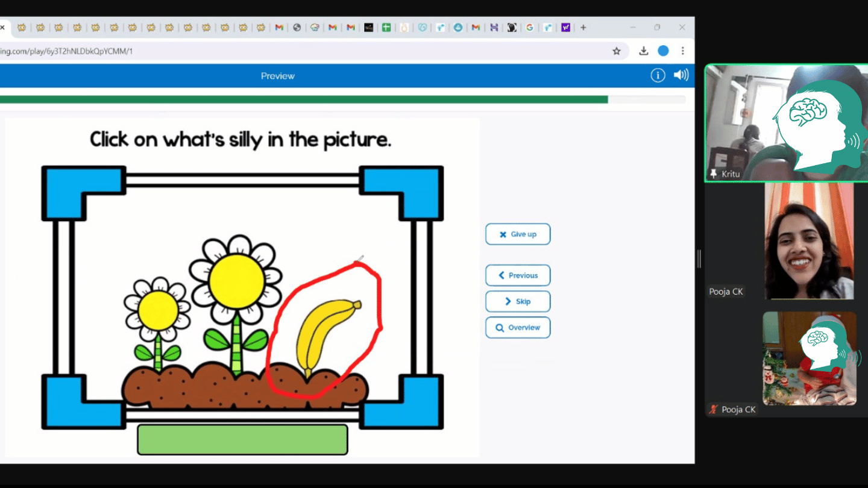Click the large flower in the picture
The height and width of the screenshot is (488, 868).
pos(236,281)
